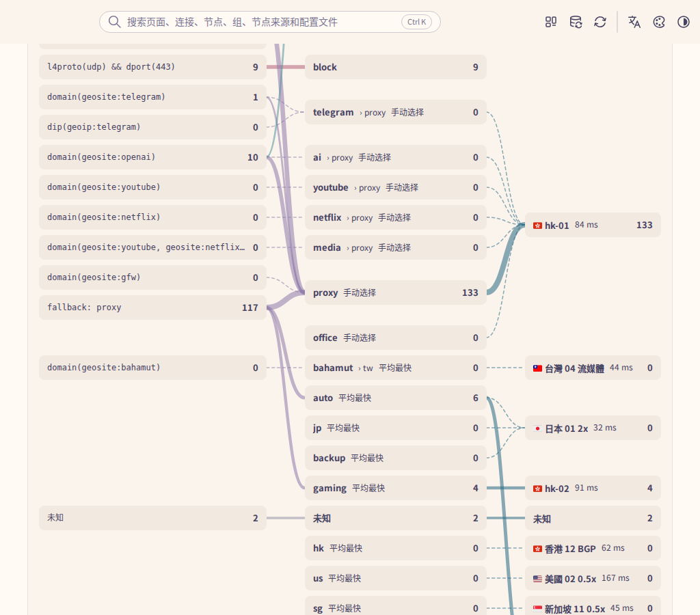Viewport: 700px width, 615px height.
Task: Open the dashboard layout grid icon
Action: coord(551,22)
